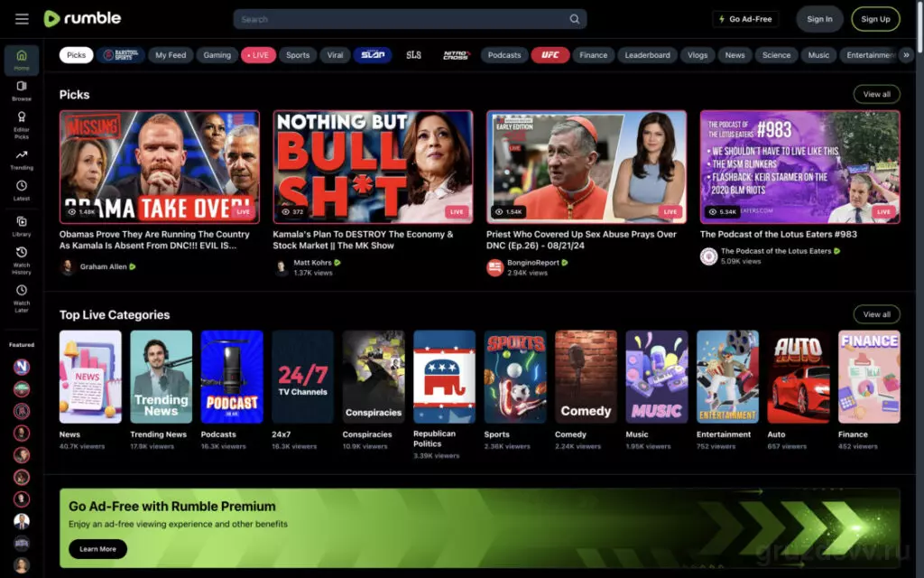The height and width of the screenshot is (578, 924).
Task: Select the Leaderboard tab
Action: click(647, 55)
